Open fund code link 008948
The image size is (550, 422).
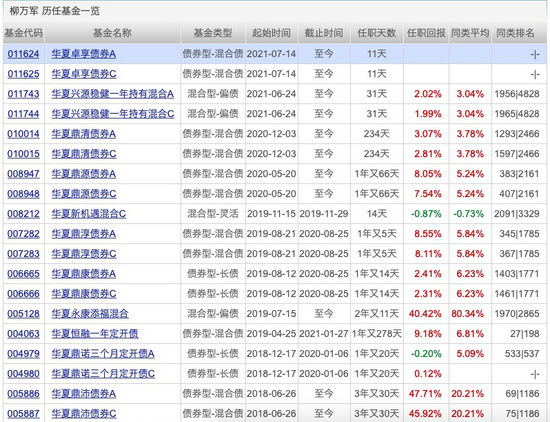23,194
